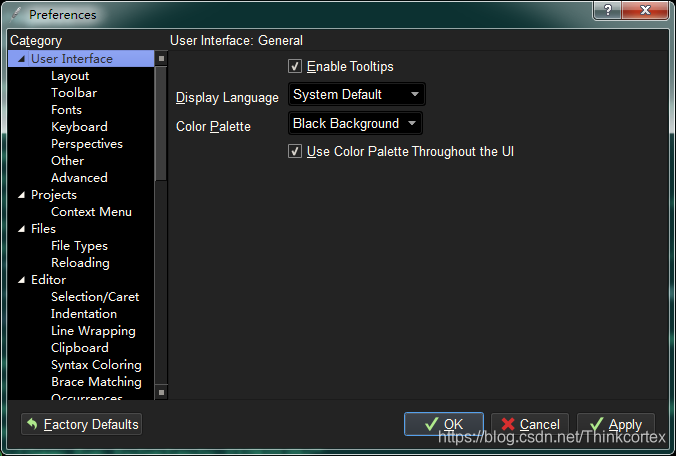Viewport: 676px width, 456px height.
Task: Click the category list scroll-down arrow
Action: tap(161, 392)
